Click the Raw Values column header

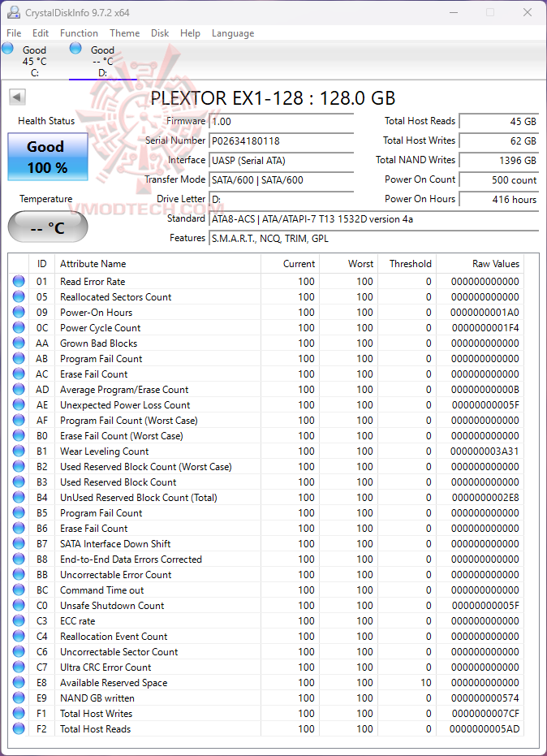480,264
